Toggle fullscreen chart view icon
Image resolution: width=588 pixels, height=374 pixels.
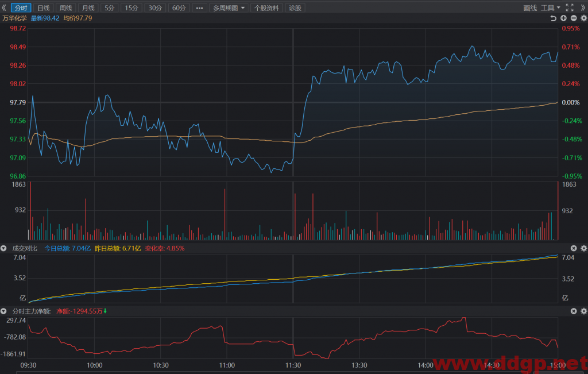(x=570, y=8)
